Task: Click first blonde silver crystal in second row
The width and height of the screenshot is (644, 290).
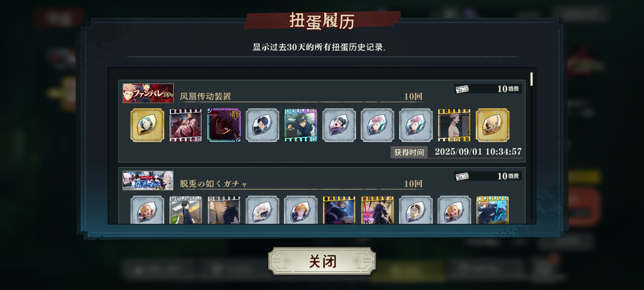Action: 147,210
